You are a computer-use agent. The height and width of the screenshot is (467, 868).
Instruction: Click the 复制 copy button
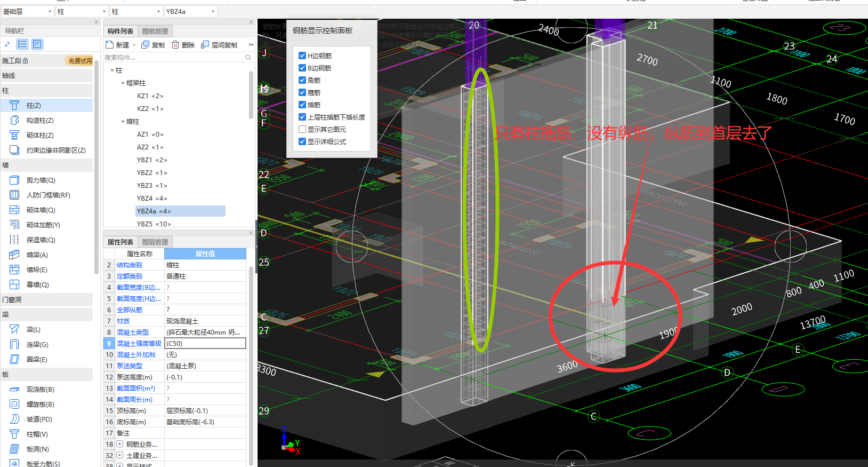coord(153,45)
